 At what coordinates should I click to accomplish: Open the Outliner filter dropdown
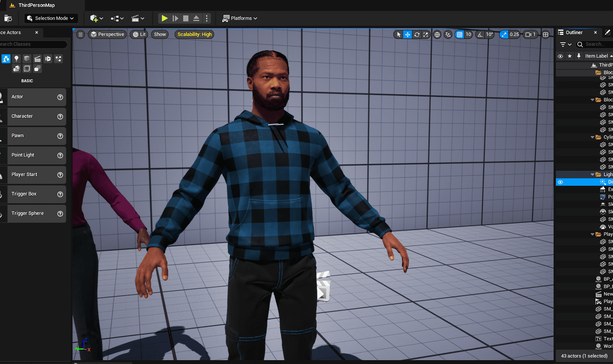point(565,44)
